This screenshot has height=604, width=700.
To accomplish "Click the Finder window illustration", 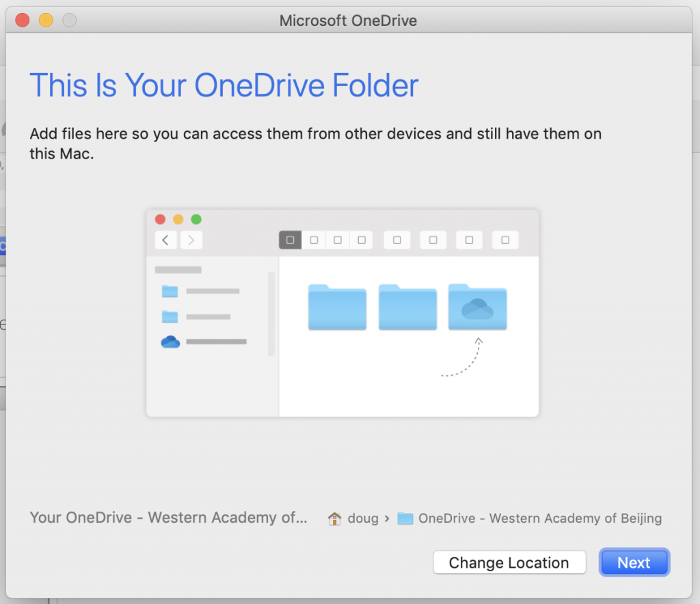I will [x=342, y=313].
